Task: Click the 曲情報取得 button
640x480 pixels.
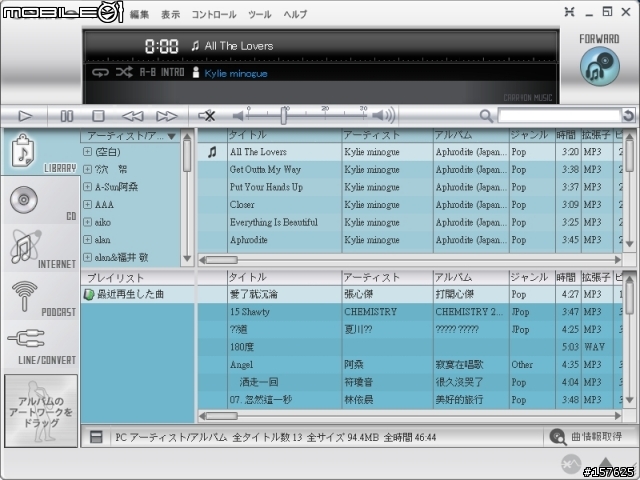Action: coord(586,437)
